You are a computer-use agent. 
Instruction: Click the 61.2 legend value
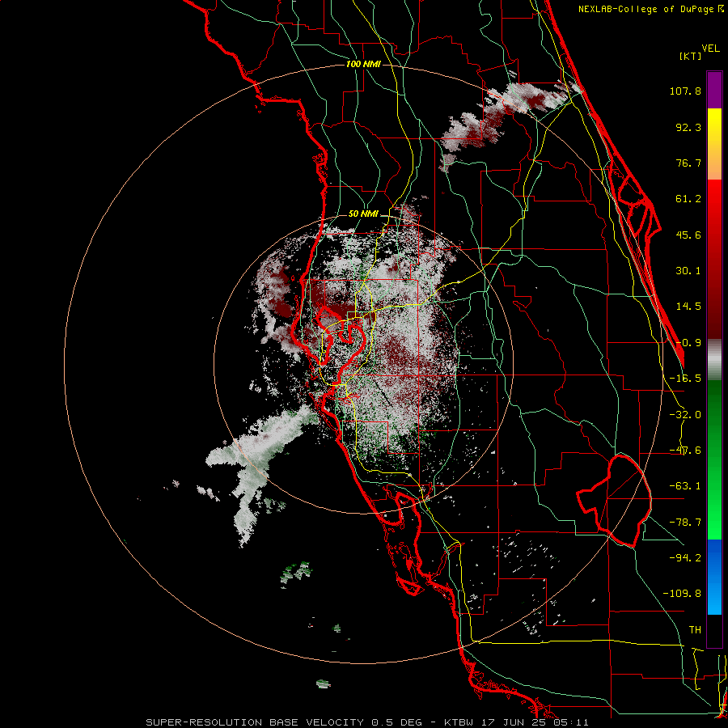pyautogui.click(x=688, y=199)
